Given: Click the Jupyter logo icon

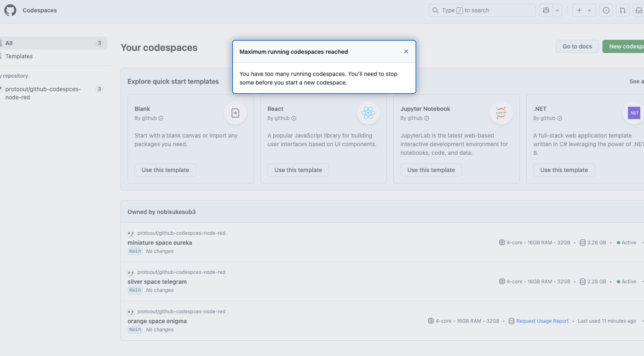Looking at the screenshot, I should coord(501,113).
